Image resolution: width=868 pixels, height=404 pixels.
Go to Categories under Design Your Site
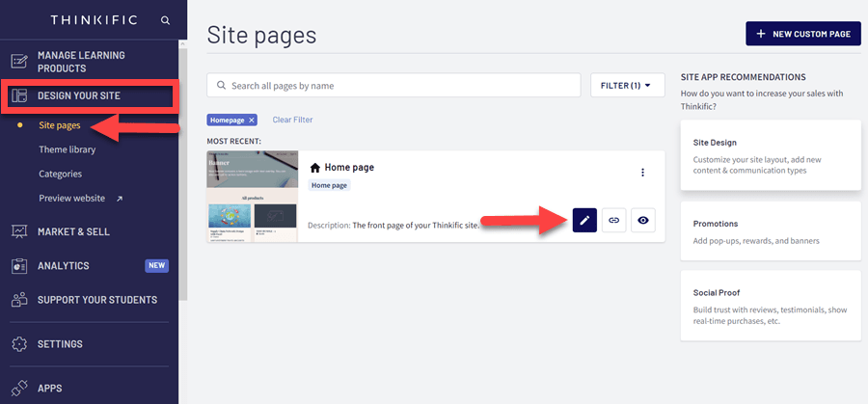click(x=60, y=174)
